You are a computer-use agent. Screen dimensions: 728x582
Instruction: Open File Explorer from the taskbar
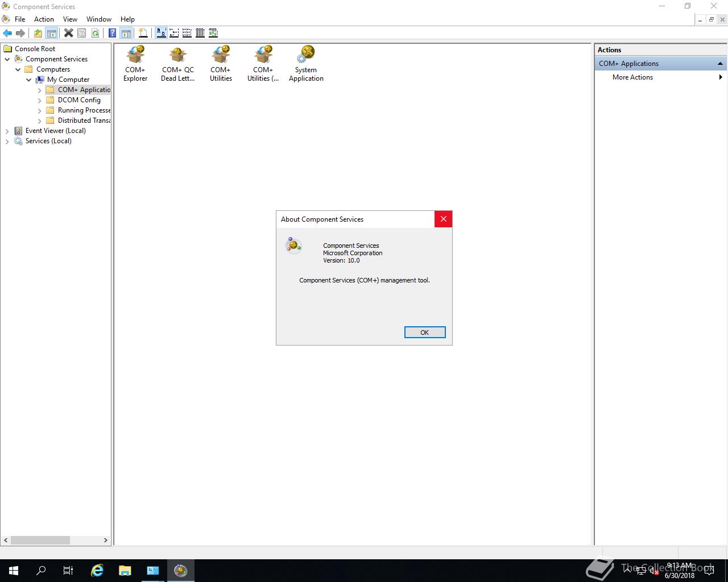(125, 571)
